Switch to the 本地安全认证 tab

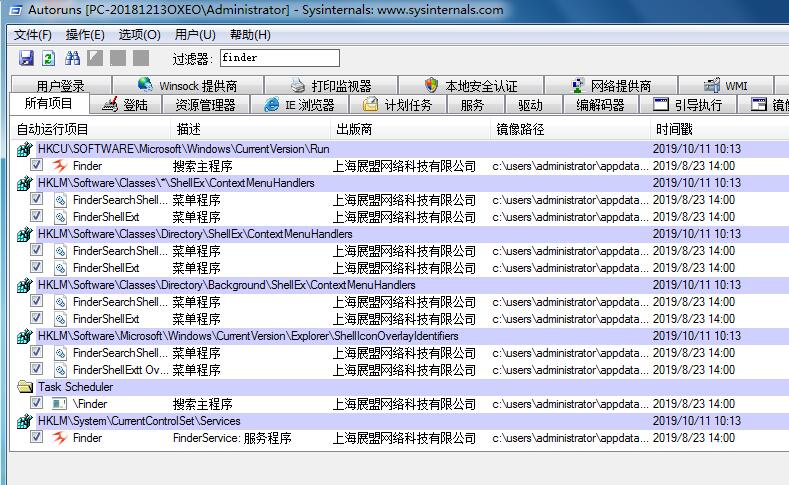[471, 86]
